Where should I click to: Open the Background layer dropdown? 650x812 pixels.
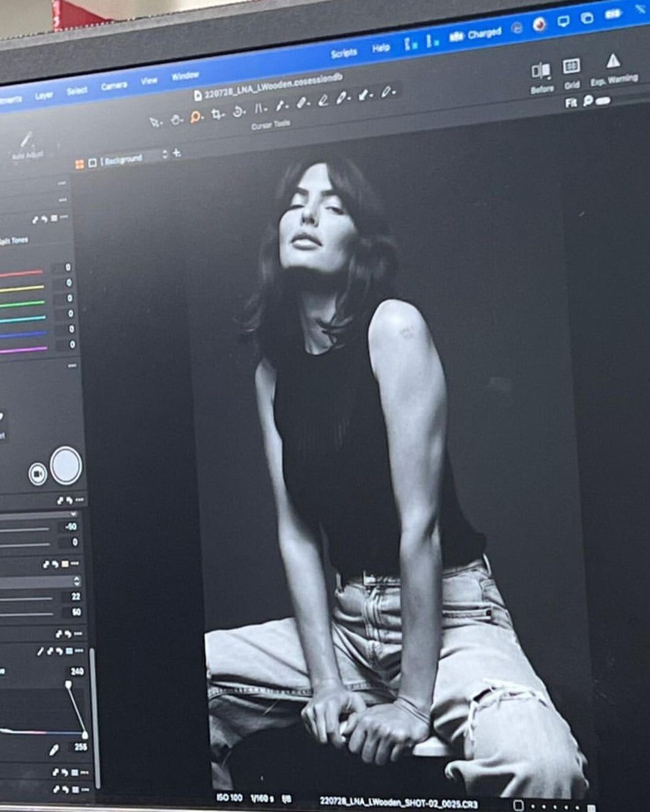click(134, 158)
